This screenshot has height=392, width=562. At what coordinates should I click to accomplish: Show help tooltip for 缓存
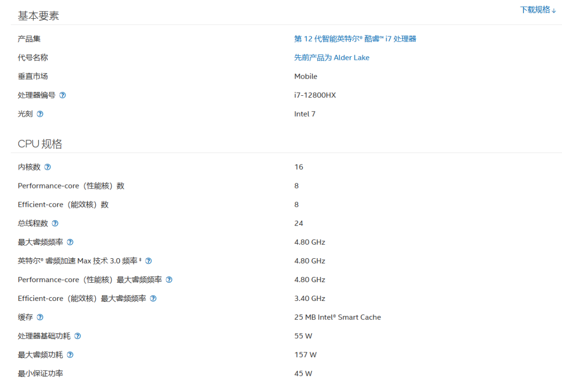click(40, 317)
